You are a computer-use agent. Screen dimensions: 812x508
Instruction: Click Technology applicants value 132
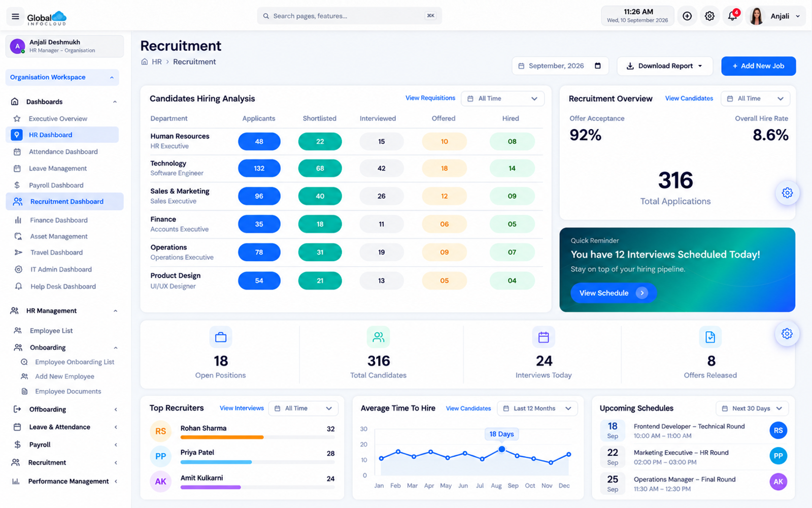click(x=259, y=168)
